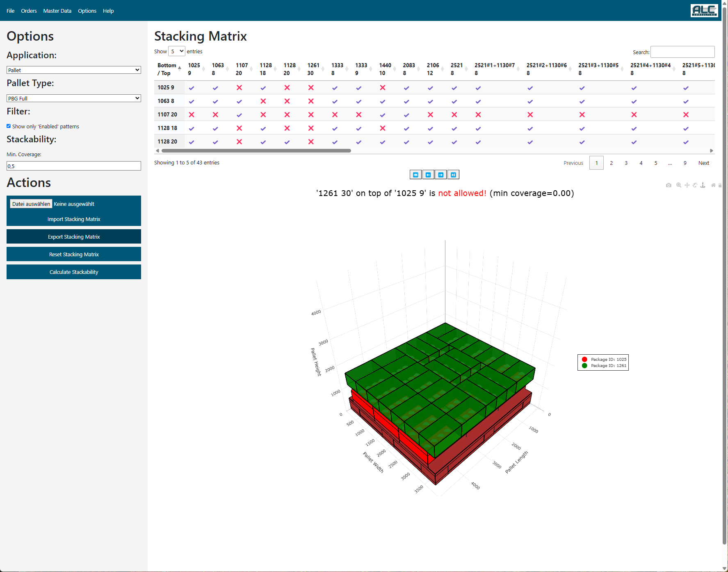Jump to last pattern with skip-end icon
The width and height of the screenshot is (728, 572).
(x=453, y=175)
